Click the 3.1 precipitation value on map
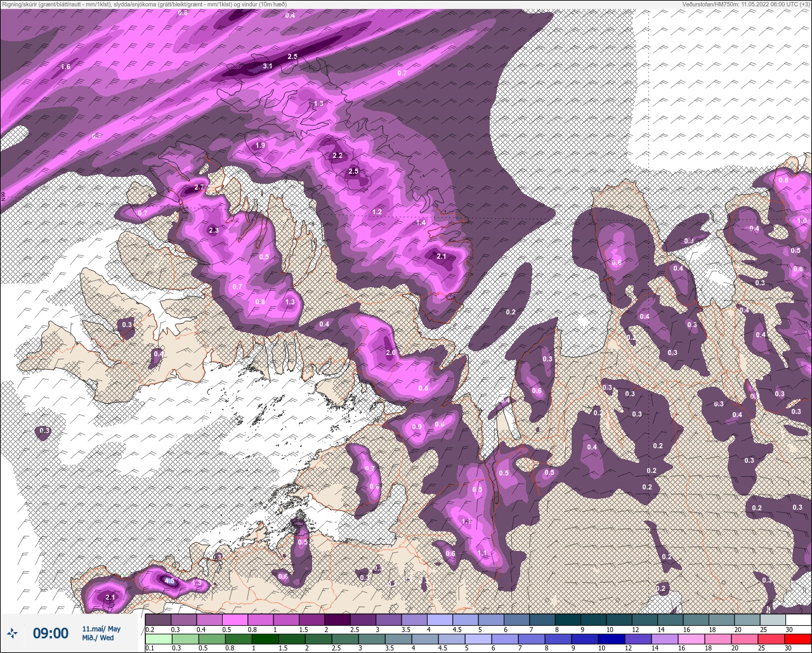 pyautogui.click(x=268, y=66)
